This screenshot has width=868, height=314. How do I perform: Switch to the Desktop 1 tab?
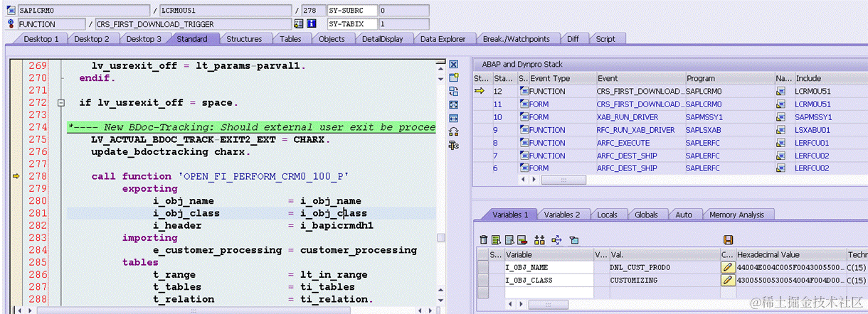pos(41,39)
